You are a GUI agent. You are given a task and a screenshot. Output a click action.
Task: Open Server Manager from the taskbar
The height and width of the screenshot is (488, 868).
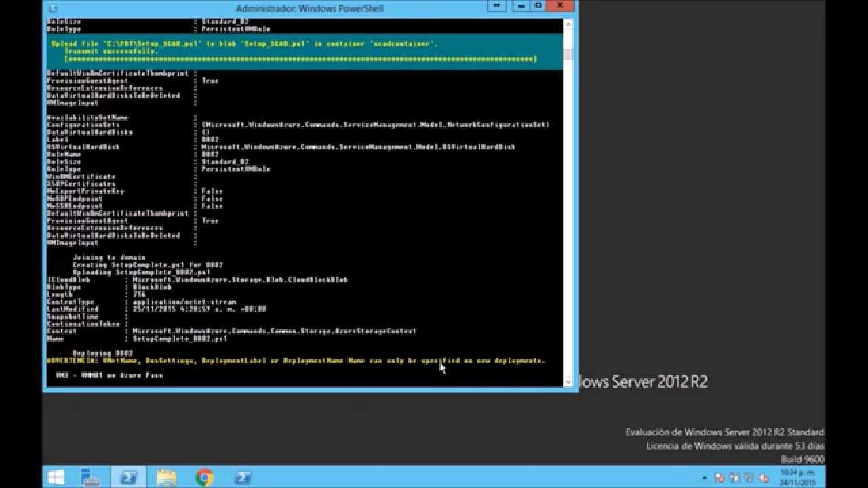[90, 477]
